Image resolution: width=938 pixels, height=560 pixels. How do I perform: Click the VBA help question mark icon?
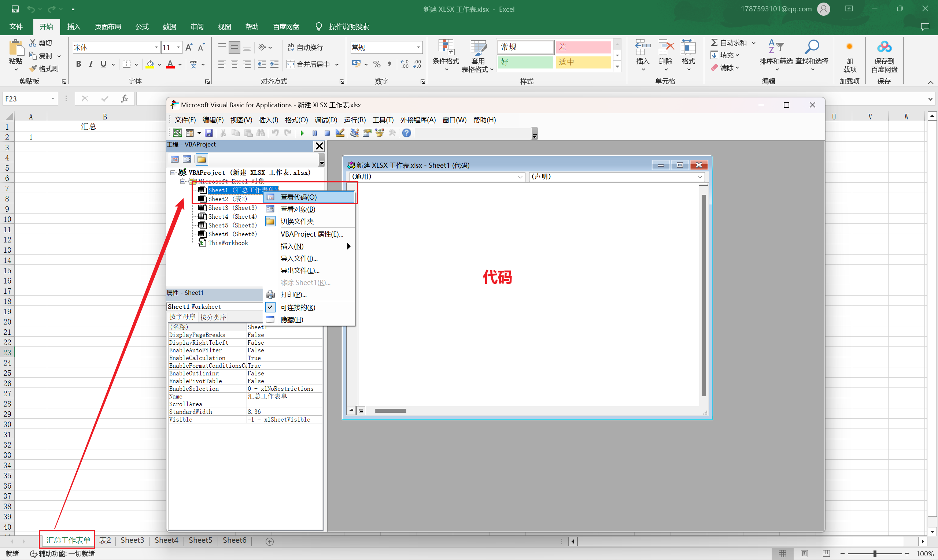tap(407, 133)
